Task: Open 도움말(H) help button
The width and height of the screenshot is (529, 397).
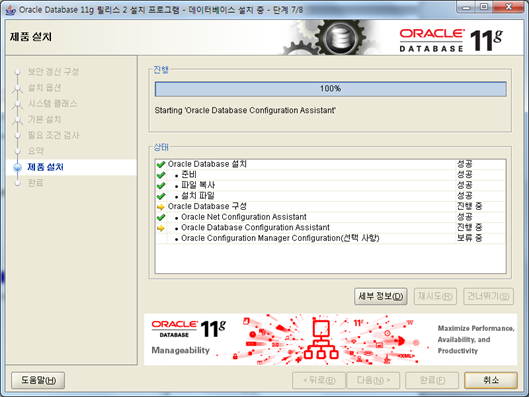Action: 38,380
